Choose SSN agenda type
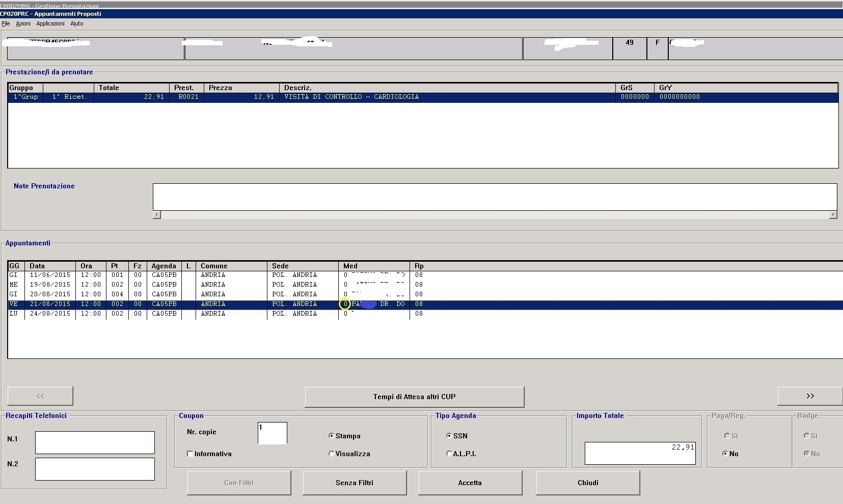Image resolution: width=843 pixels, height=504 pixels. click(449, 436)
